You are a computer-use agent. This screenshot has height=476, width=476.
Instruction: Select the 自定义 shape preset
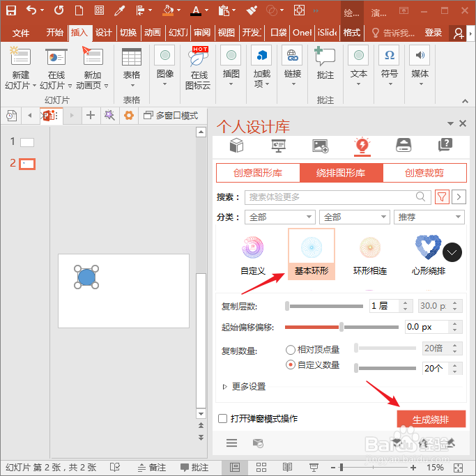click(x=252, y=254)
